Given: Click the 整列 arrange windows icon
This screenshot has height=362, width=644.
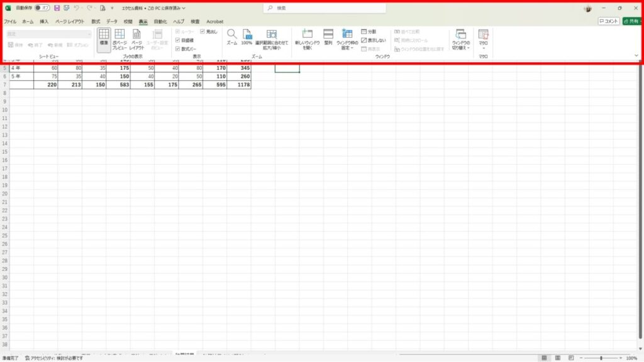Looking at the screenshot, I should [328, 38].
